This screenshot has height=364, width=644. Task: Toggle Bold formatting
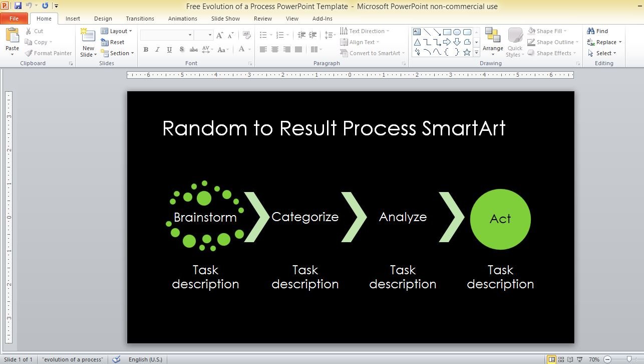pos(146,50)
